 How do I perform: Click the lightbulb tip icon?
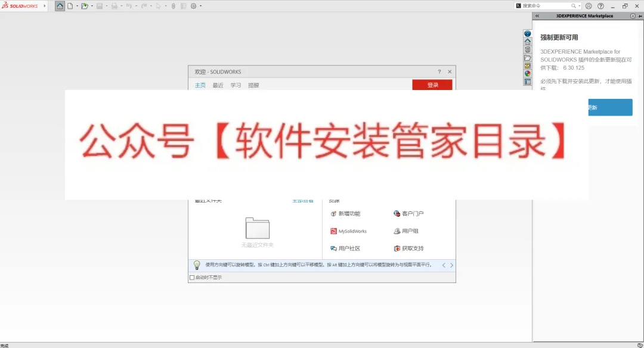coord(197,265)
